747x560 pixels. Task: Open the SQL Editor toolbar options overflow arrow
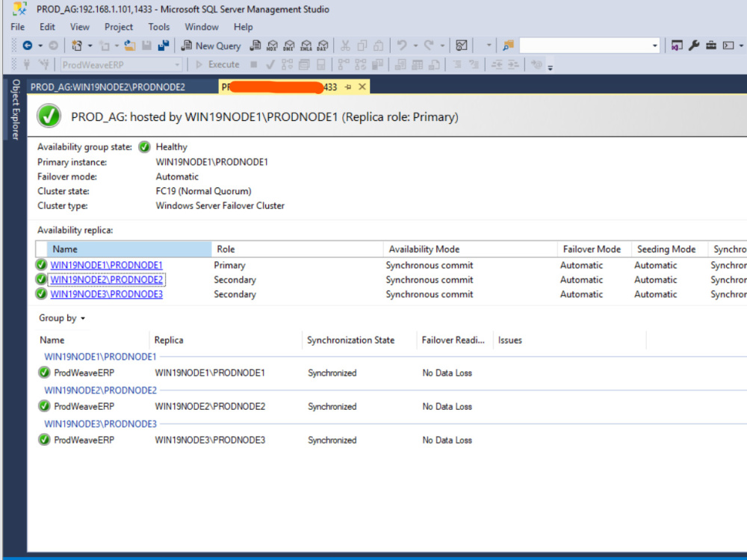coord(551,67)
